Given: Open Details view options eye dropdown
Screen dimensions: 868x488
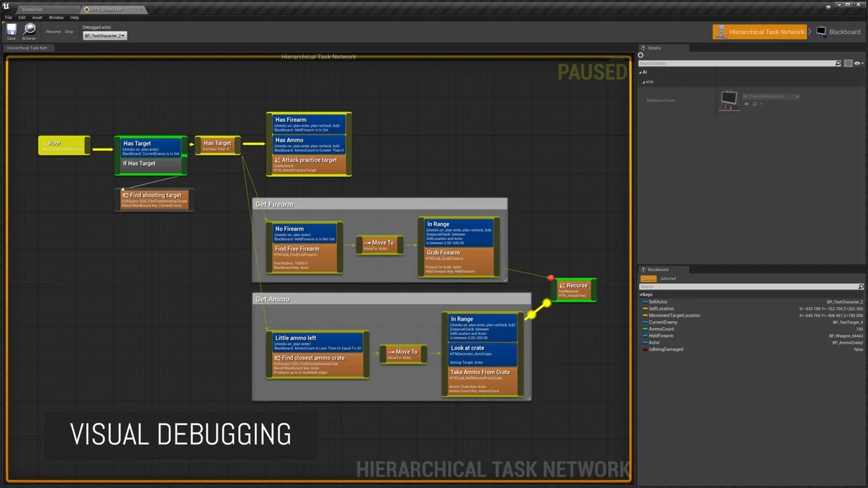Looking at the screenshot, I should (x=859, y=64).
